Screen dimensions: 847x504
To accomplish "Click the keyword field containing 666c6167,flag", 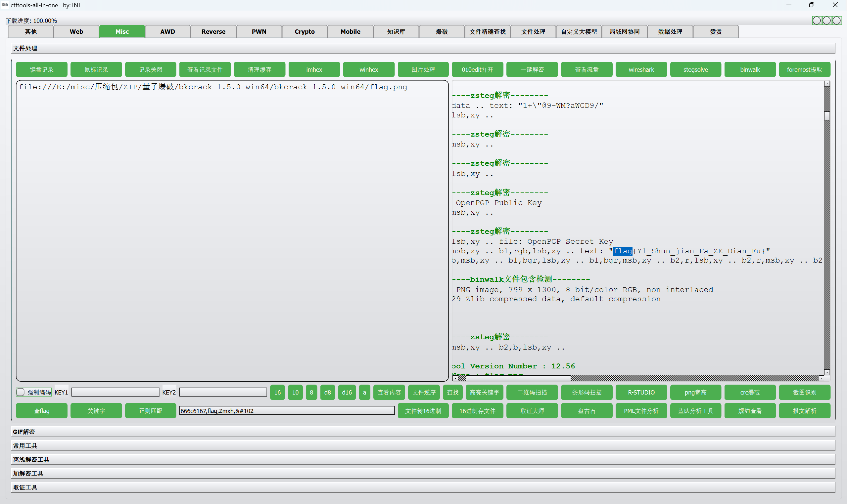I will point(287,411).
